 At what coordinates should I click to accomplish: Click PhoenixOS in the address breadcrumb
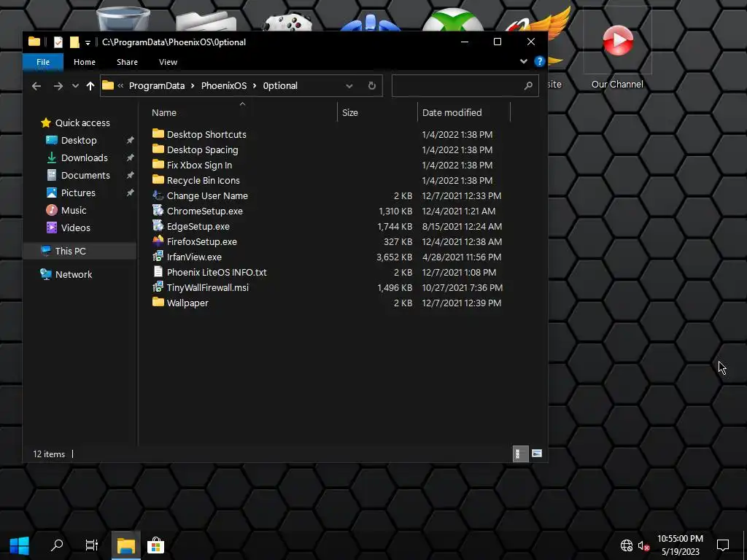224,86
